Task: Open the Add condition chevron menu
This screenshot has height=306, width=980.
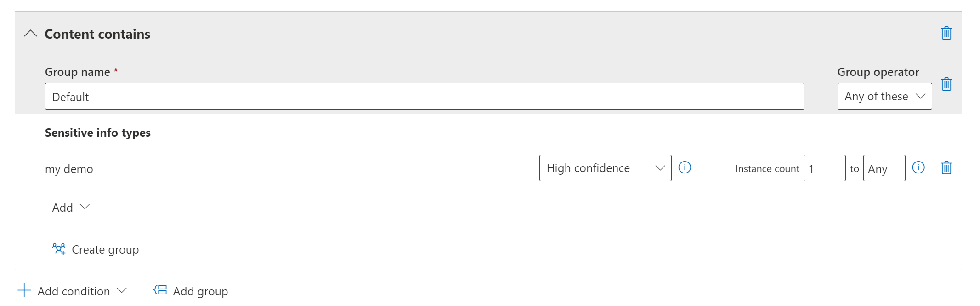Action: [122, 291]
